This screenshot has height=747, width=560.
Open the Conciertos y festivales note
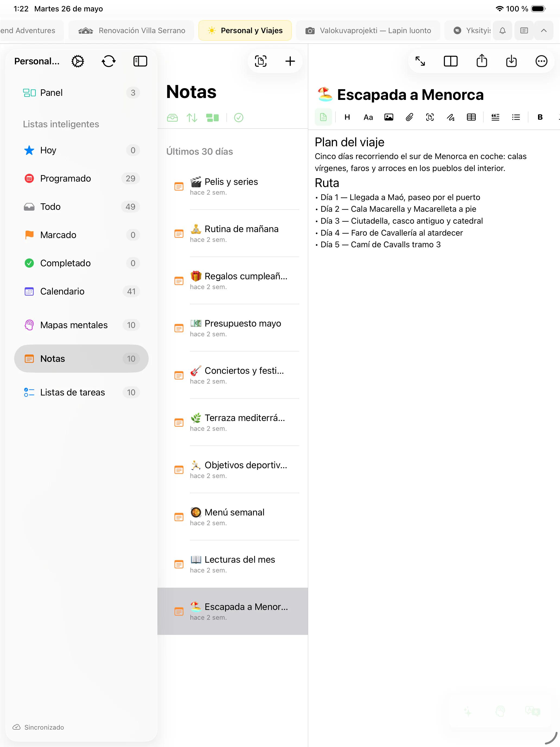(233, 375)
